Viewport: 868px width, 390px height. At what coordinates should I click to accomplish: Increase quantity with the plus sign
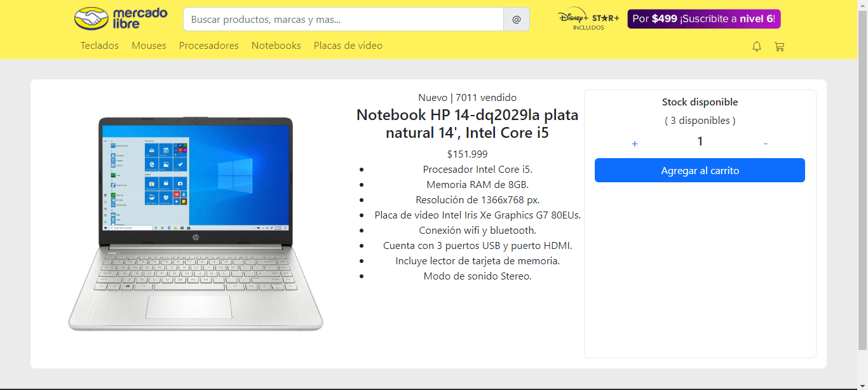point(635,144)
